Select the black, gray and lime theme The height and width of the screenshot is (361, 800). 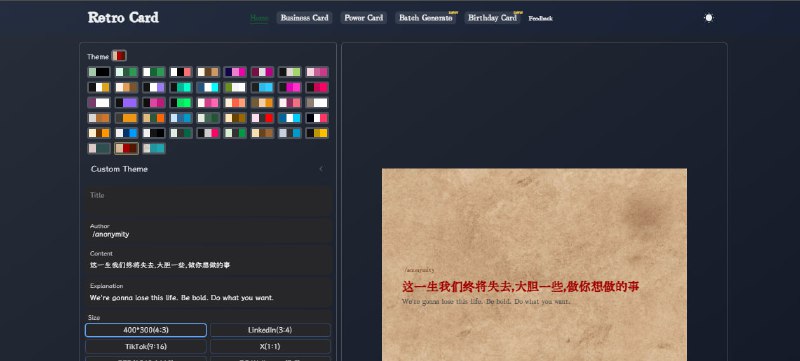(x=290, y=72)
